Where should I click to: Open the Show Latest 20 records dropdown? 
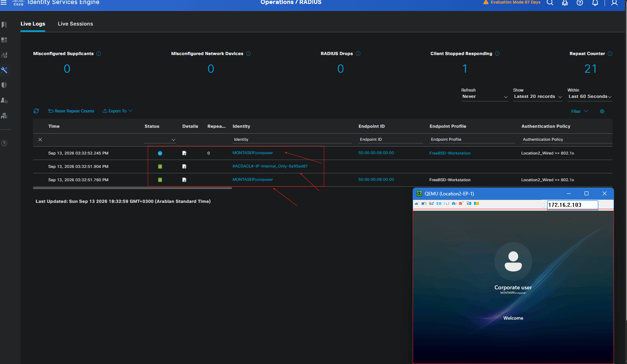pyautogui.click(x=538, y=97)
